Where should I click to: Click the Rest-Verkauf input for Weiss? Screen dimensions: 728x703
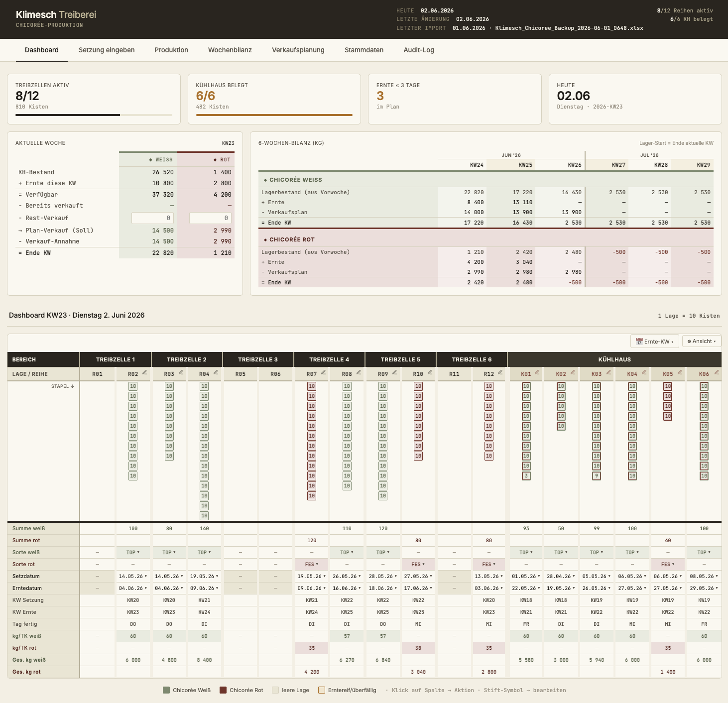click(x=152, y=218)
